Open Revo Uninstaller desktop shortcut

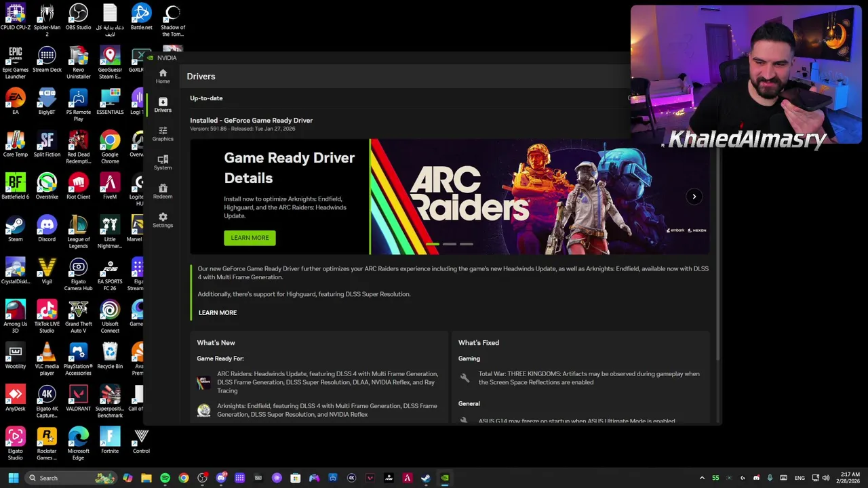point(78,62)
